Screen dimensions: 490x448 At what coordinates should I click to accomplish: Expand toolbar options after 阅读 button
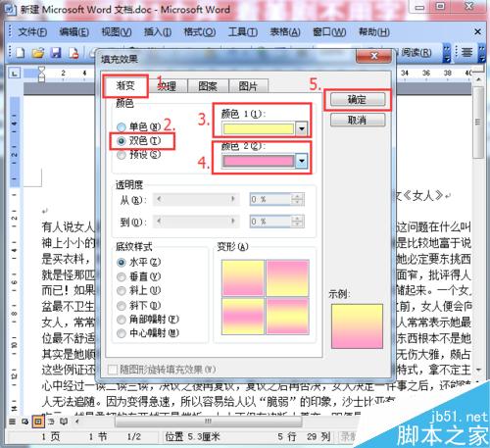[447, 52]
